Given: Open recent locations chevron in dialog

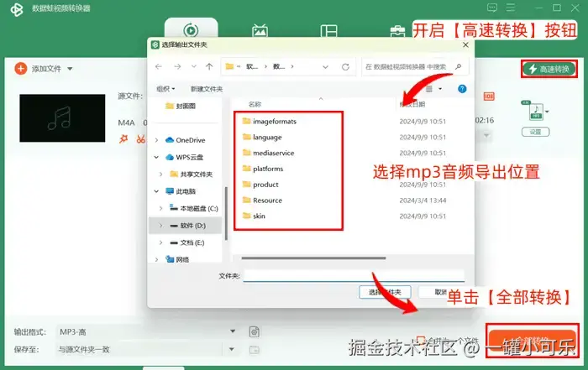Looking at the screenshot, I should pyautogui.click(x=194, y=66).
